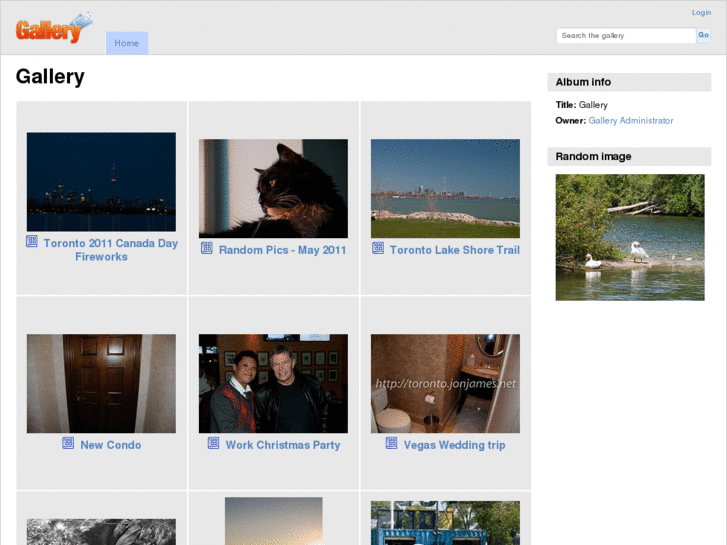Open the random image swan thumbnail
The height and width of the screenshot is (545, 727).
tap(630, 237)
